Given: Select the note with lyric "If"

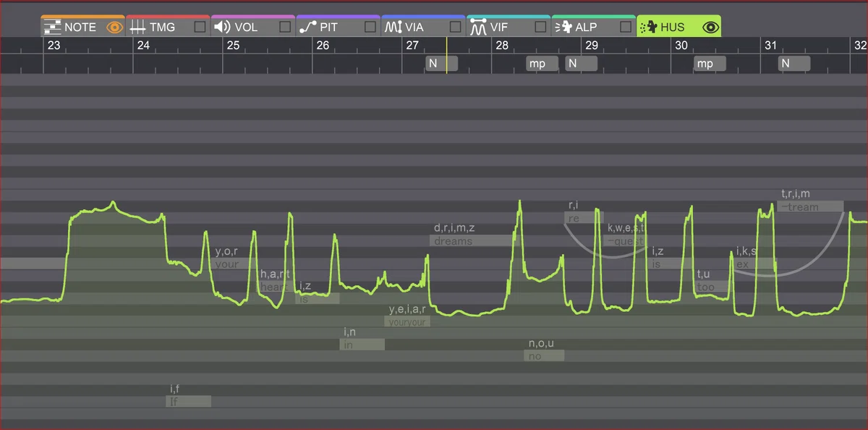Looking at the screenshot, I should 189,401.
